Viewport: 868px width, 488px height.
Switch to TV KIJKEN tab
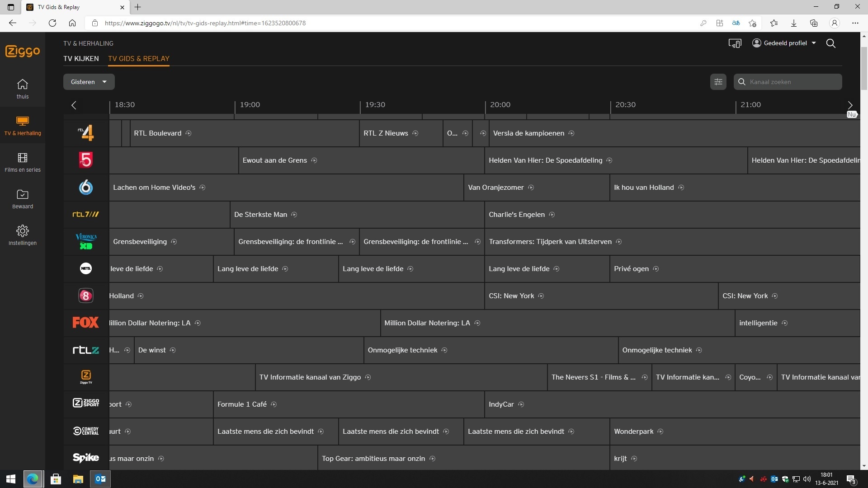click(x=81, y=59)
